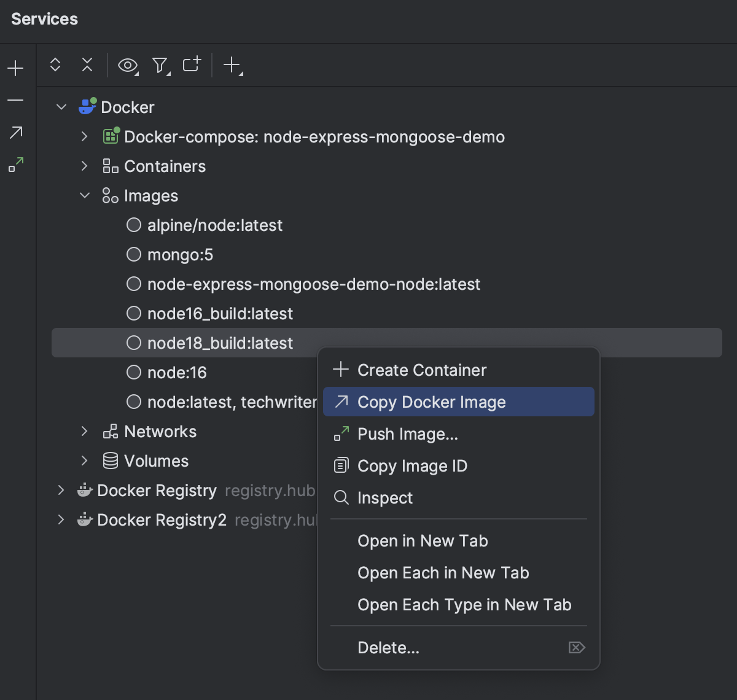Screen dimensions: 737x700
Task: Click Delete at bottom of context menu
Action: click(x=388, y=647)
